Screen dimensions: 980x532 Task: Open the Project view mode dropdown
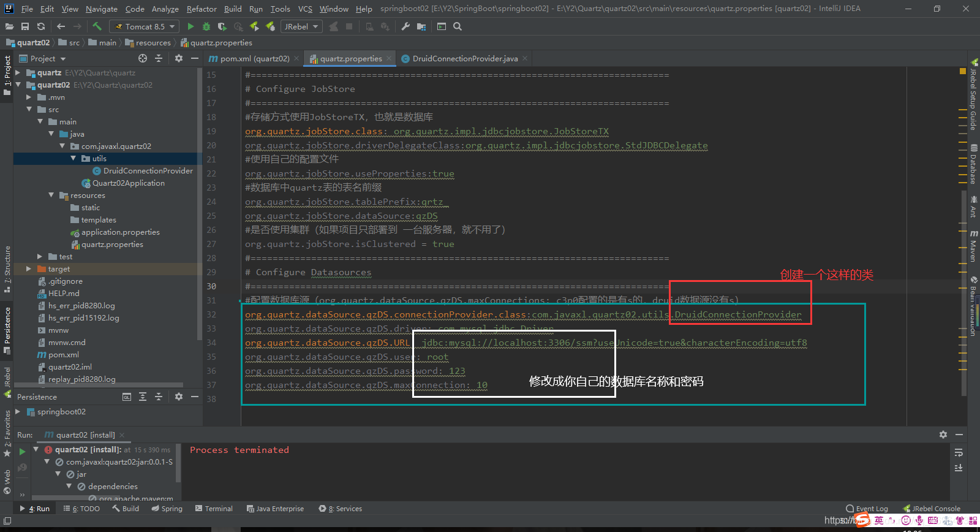[63, 59]
